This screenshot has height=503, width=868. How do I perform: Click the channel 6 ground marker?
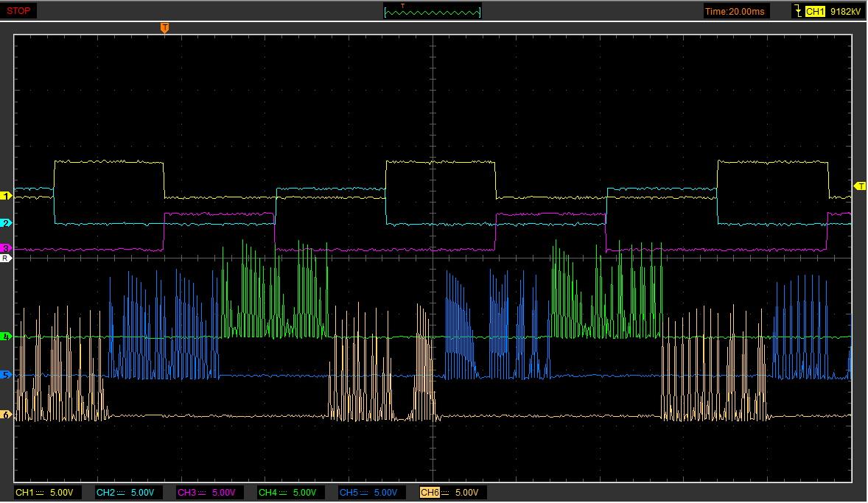coord(7,415)
